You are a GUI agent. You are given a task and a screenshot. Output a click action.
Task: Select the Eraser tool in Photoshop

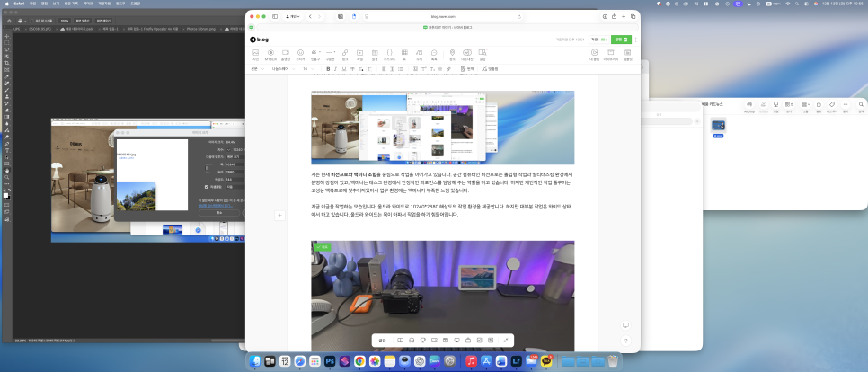point(6,111)
